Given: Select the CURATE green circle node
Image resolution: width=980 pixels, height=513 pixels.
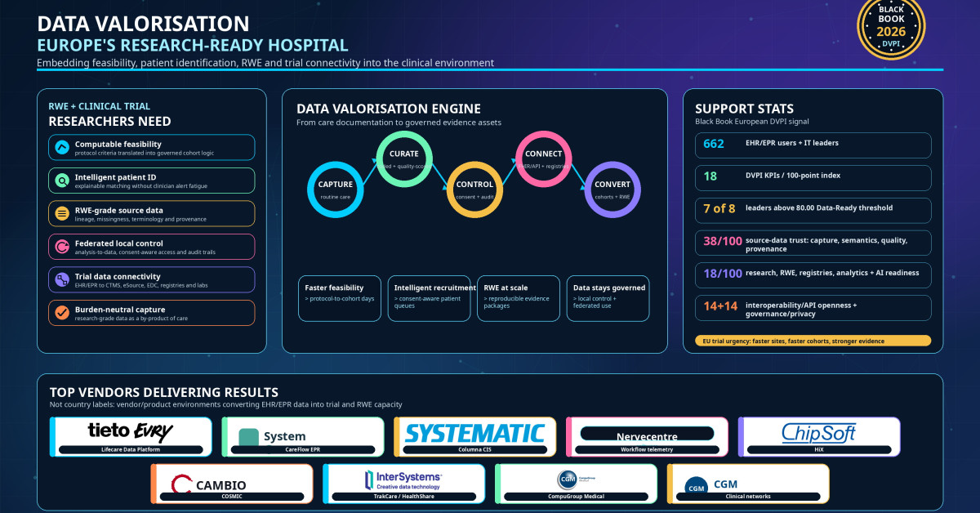Looking at the screenshot, I should tap(404, 158).
